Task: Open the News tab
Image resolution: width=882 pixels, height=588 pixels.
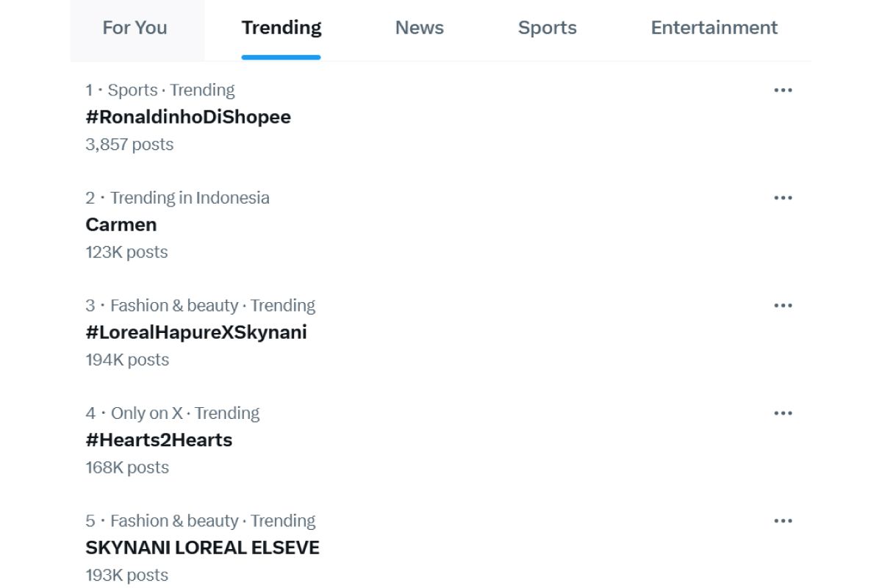Action: tap(420, 28)
